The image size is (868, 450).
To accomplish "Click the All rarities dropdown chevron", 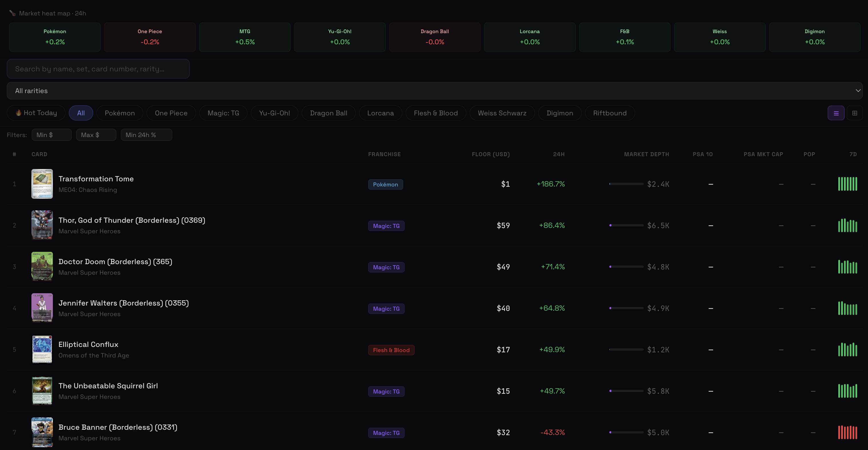I will (858, 91).
